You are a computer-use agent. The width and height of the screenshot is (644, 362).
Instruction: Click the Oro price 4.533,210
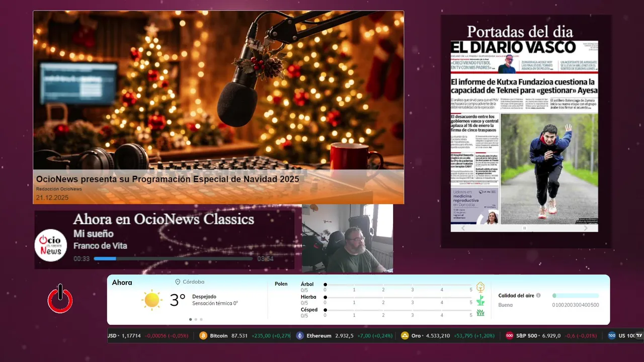coord(438,336)
